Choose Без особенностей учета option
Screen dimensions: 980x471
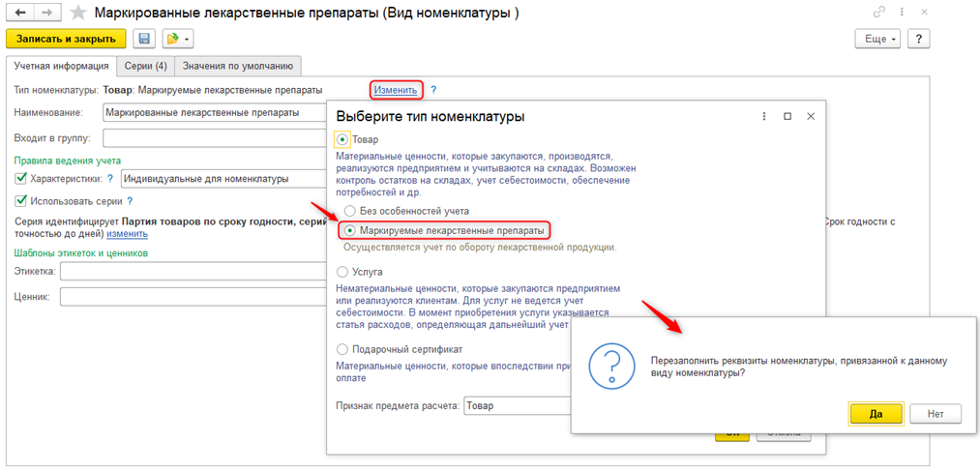click(x=349, y=211)
